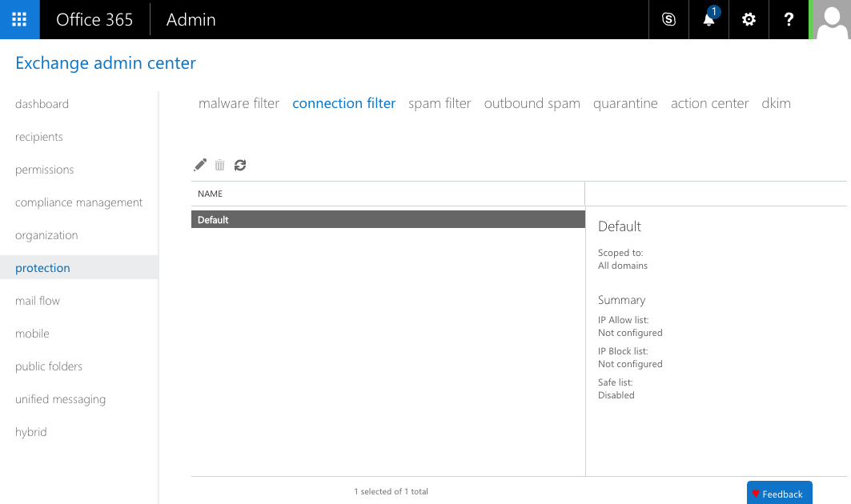
Task: Go to the dashboard section
Action: pyautogui.click(x=42, y=104)
